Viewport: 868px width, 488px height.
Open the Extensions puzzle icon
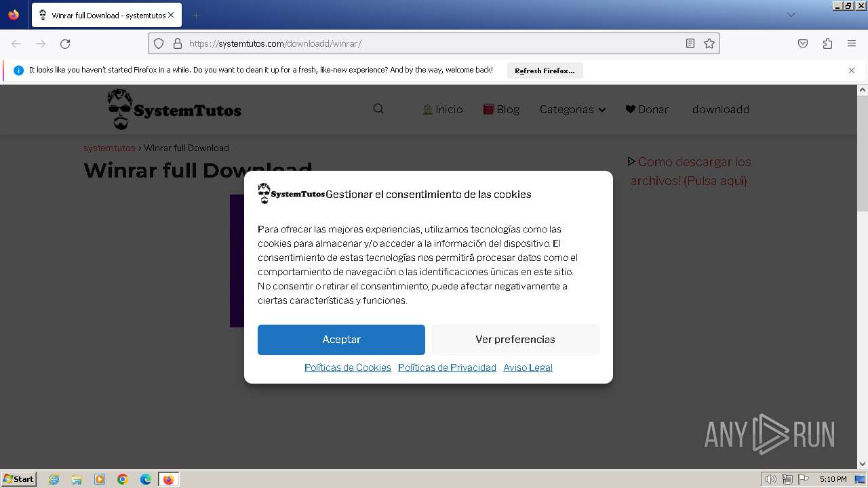pos(827,43)
